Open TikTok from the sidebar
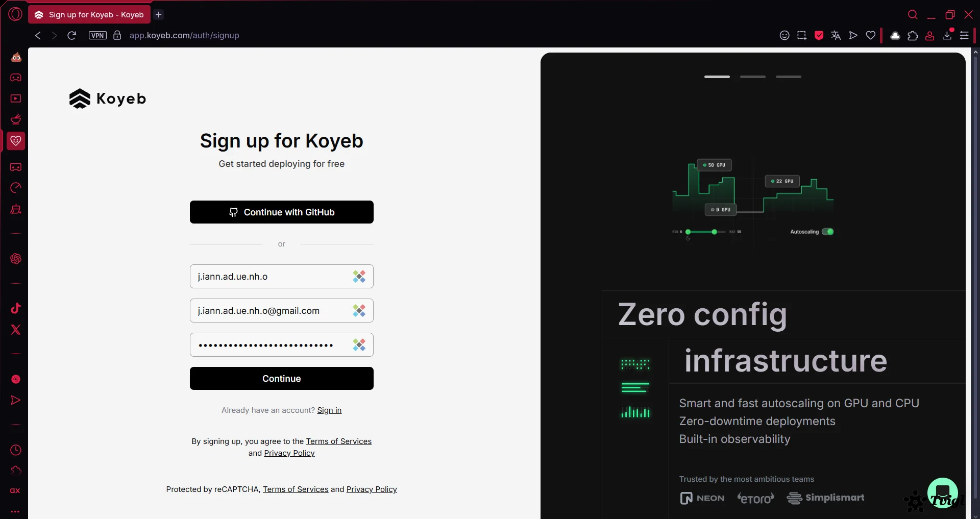The width and height of the screenshot is (980, 519). (x=16, y=308)
